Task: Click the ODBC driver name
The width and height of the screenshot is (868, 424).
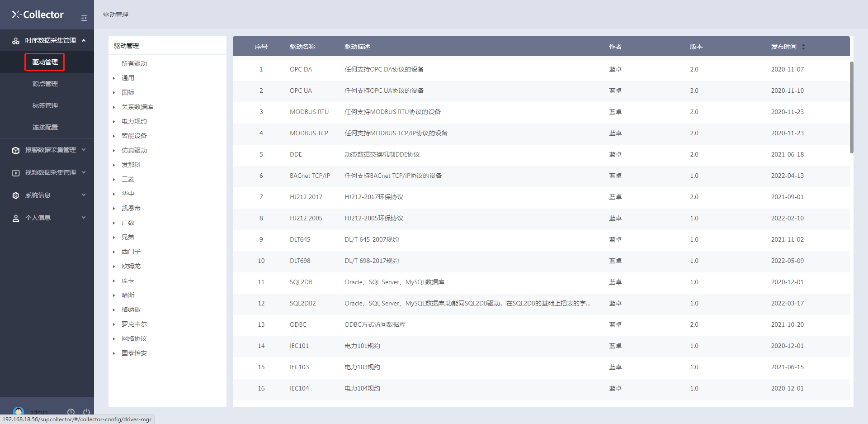Action: click(x=298, y=324)
